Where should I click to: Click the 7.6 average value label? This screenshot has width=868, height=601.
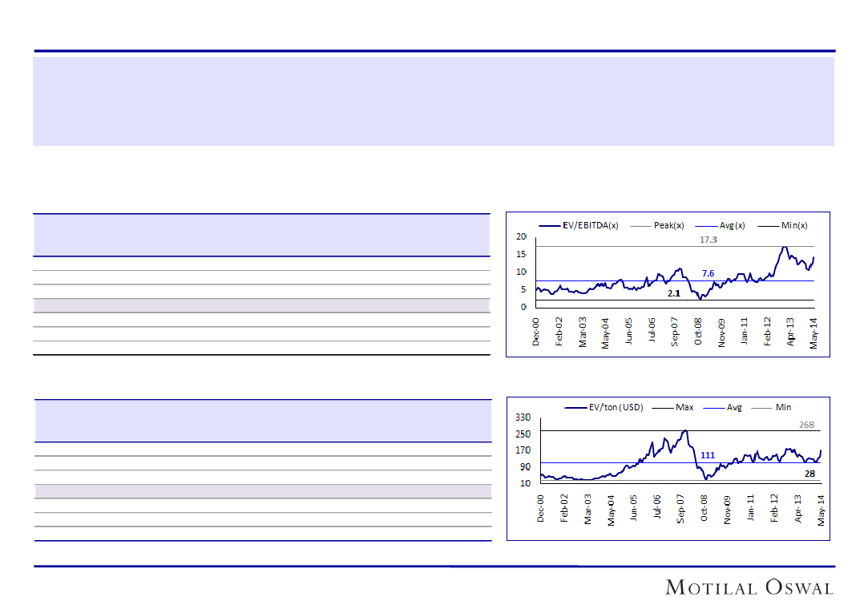(x=708, y=273)
